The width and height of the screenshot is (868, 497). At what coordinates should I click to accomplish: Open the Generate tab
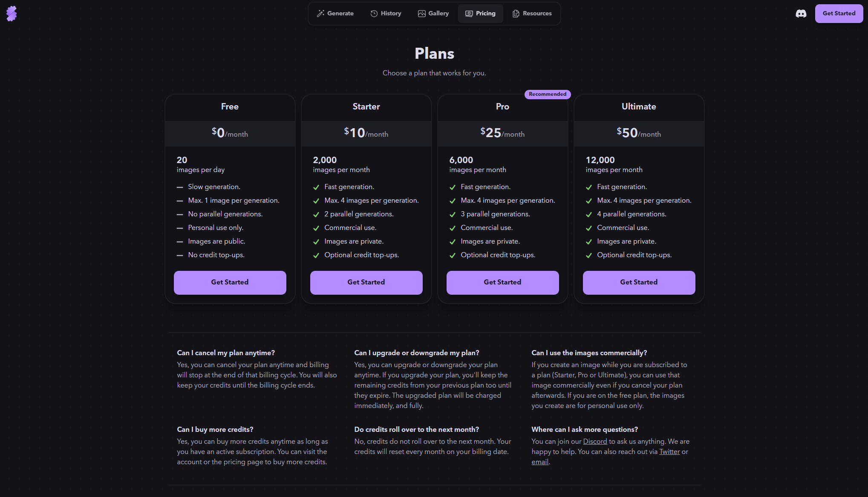(340, 14)
